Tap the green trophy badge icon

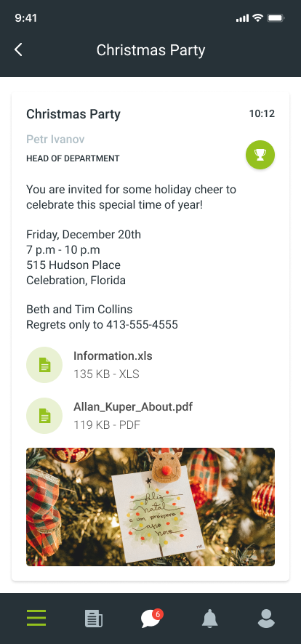tap(260, 155)
